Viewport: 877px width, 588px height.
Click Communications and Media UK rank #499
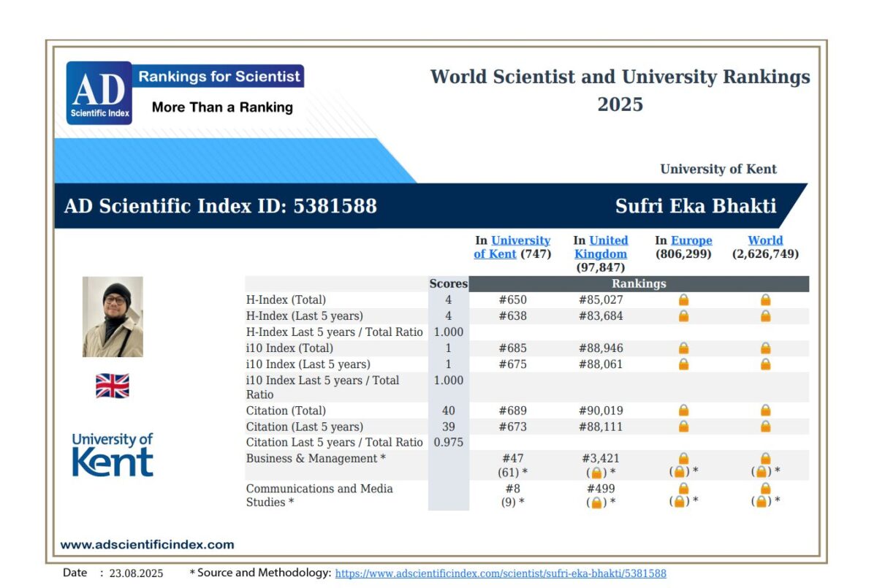(601, 489)
